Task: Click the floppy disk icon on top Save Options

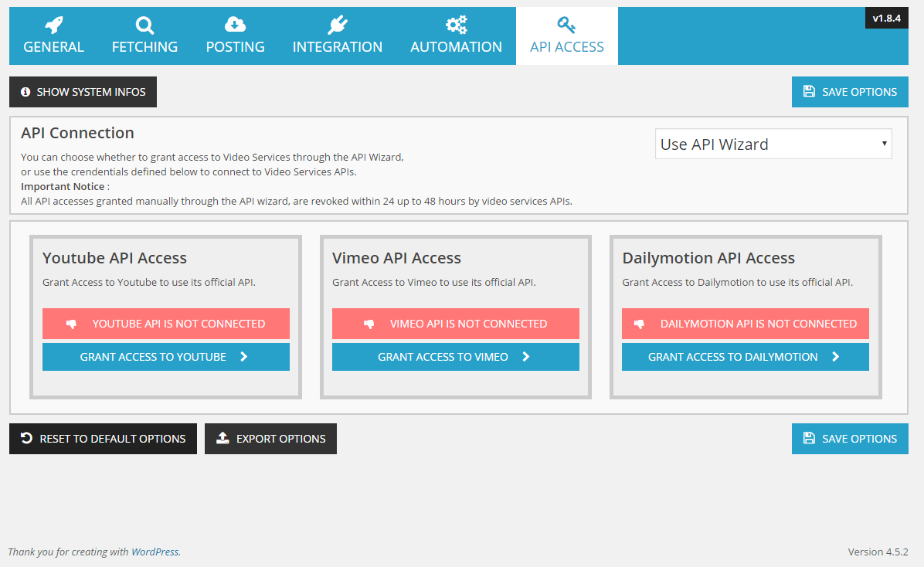Action: click(x=809, y=91)
